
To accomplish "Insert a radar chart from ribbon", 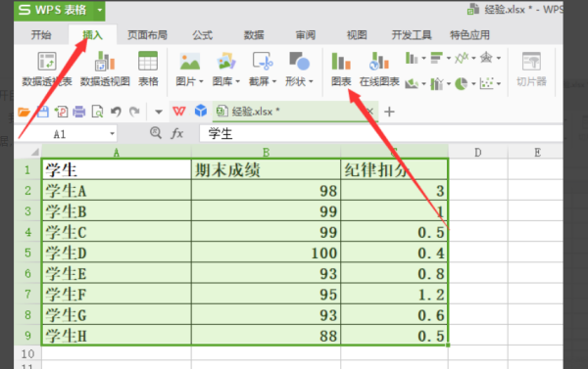I will (486, 58).
